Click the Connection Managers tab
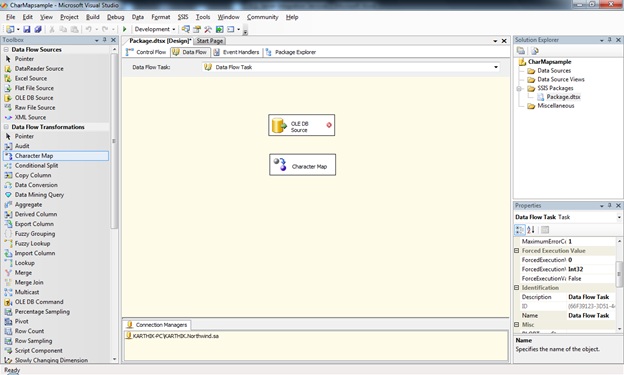 click(157, 325)
